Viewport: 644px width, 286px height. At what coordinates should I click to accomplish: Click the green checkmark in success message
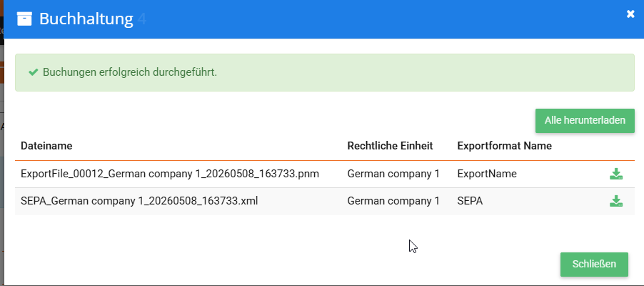[x=34, y=72]
